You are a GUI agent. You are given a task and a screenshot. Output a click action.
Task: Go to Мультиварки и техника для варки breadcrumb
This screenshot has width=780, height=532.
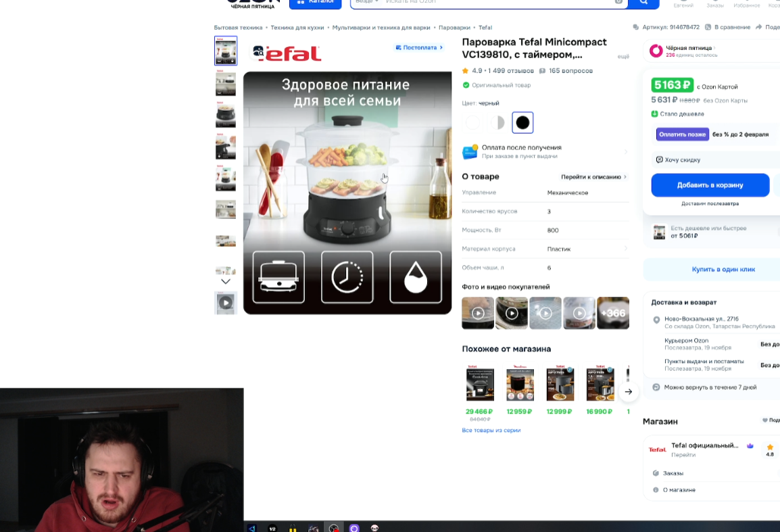click(x=381, y=27)
